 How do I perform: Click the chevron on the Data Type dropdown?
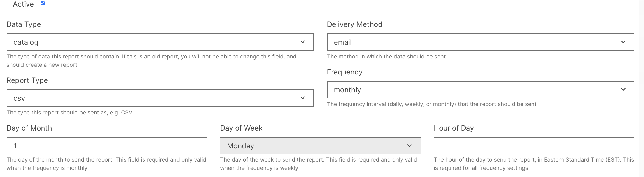tap(303, 42)
